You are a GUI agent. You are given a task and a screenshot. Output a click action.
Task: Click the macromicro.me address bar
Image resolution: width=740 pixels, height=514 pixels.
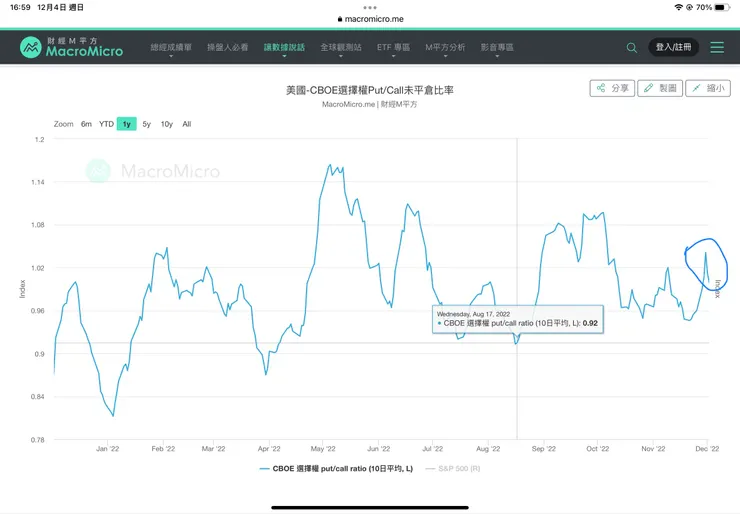[x=370, y=19]
